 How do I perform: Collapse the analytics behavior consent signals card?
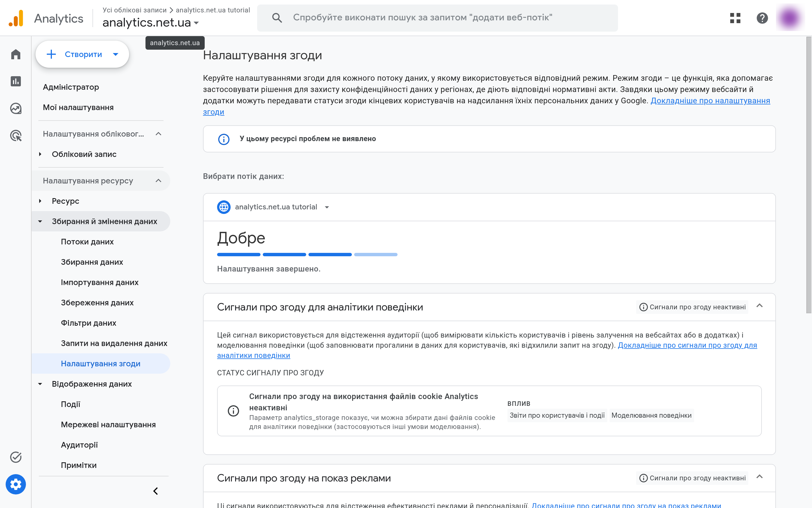click(x=759, y=306)
